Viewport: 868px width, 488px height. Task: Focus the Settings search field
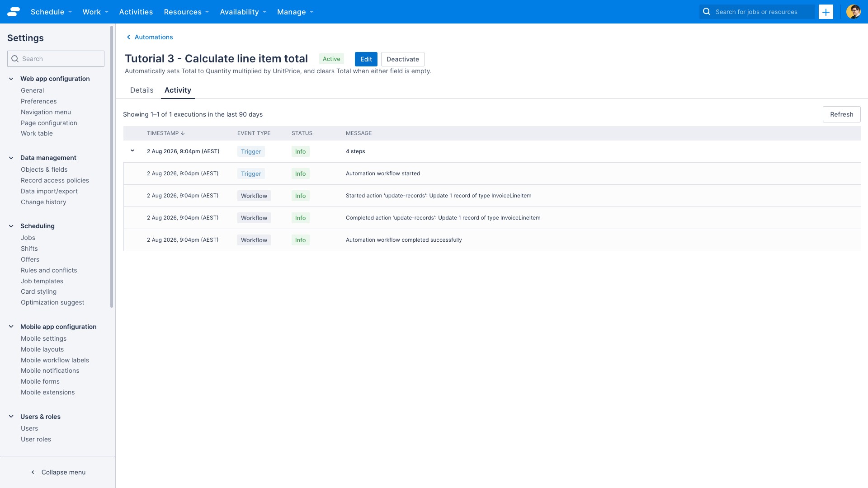click(x=56, y=59)
